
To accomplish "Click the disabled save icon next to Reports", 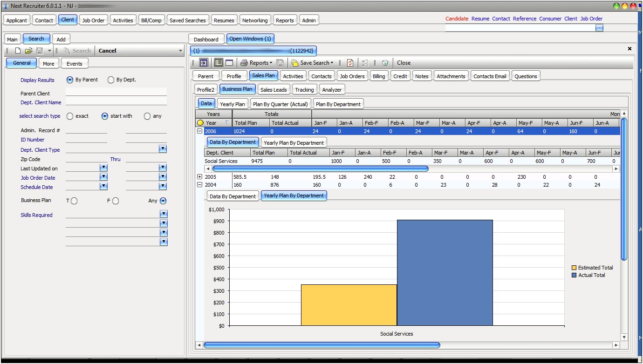I will 280,63.
